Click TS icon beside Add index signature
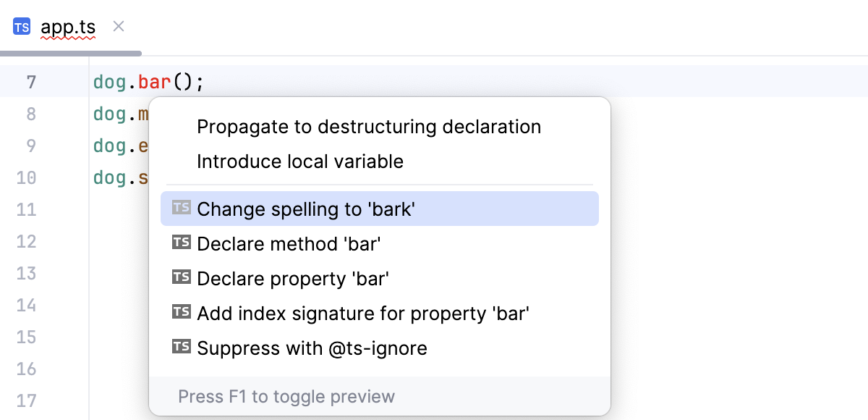Viewport: 868px width, 420px height. coord(182,313)
